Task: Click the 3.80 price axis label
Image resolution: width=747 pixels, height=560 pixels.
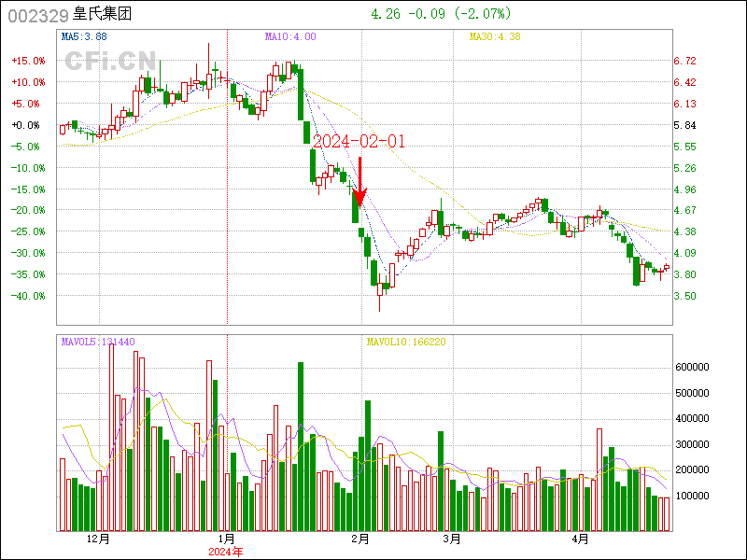Action: [x=684, y=274]
